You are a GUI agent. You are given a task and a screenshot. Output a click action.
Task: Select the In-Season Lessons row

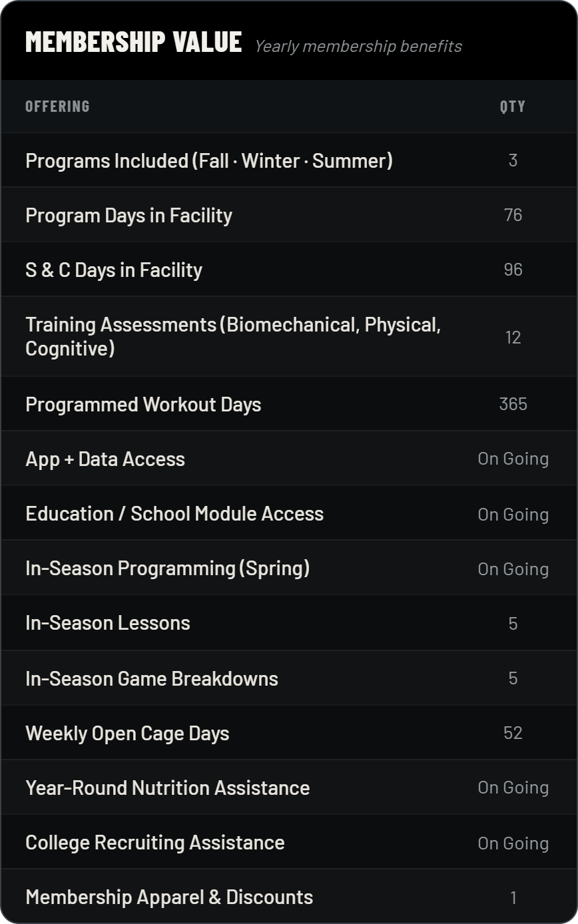click(x=289, y=622)
